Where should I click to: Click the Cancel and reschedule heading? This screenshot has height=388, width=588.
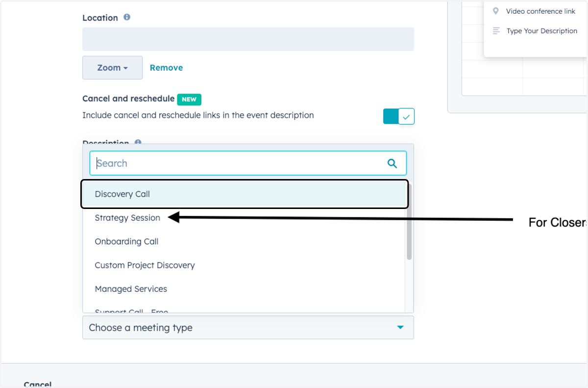128,99
